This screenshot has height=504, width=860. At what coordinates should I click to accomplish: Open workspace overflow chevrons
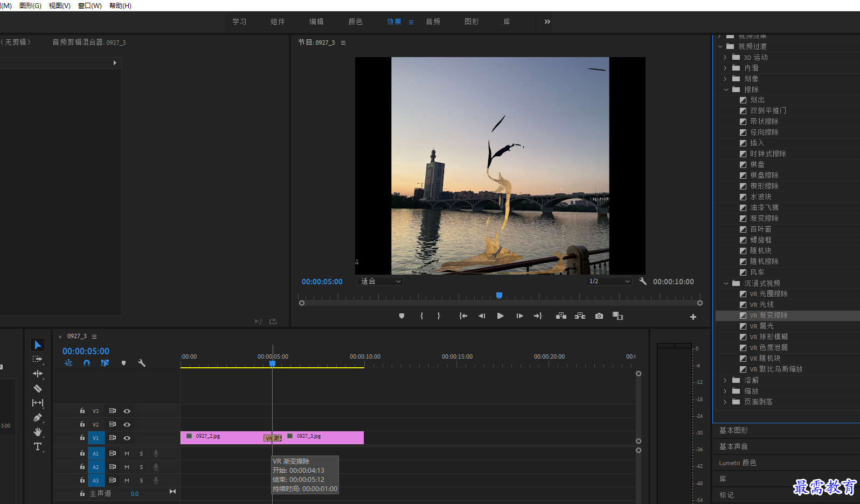coord(547,22)
